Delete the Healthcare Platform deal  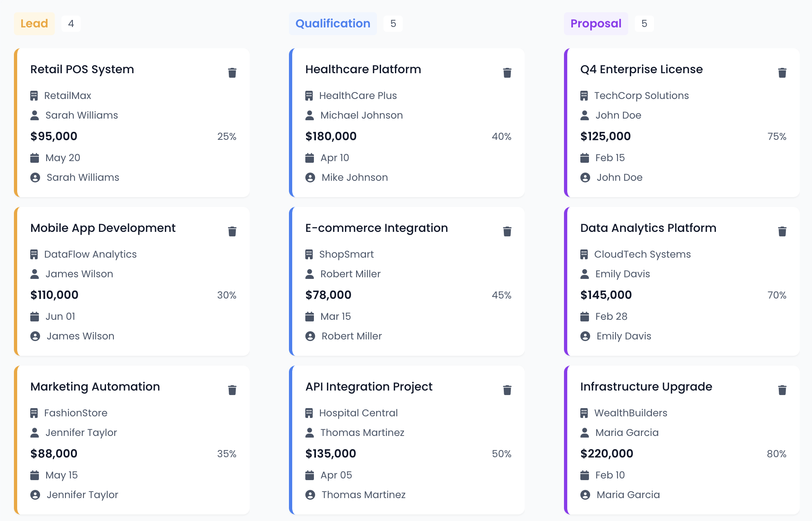[507, 73]
